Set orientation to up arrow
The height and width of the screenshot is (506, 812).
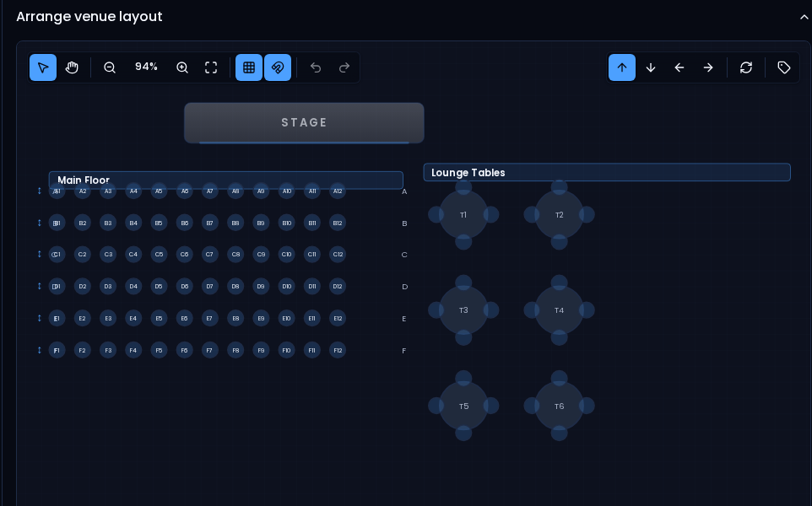(x=622, y=67)
